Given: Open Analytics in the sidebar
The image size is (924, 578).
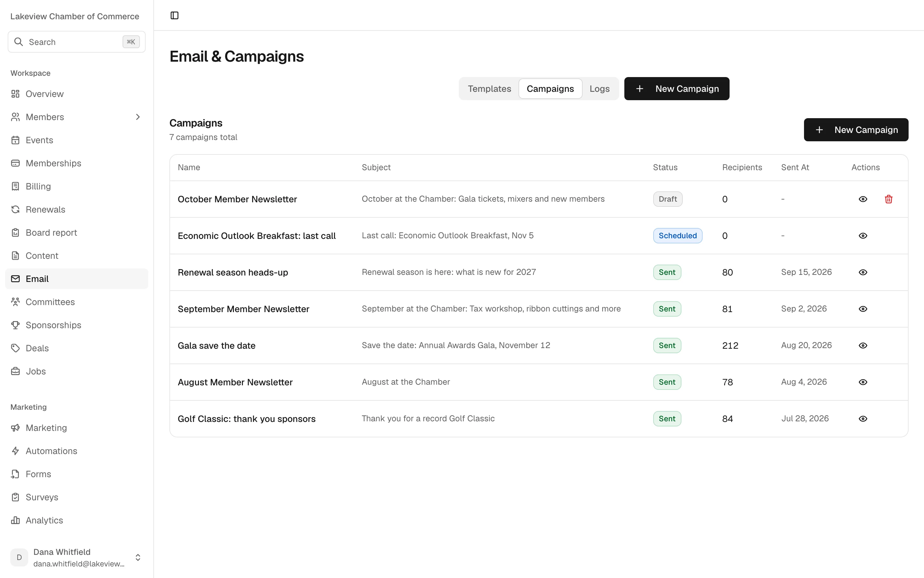Looking at the screenshot, I should (76, 520).
